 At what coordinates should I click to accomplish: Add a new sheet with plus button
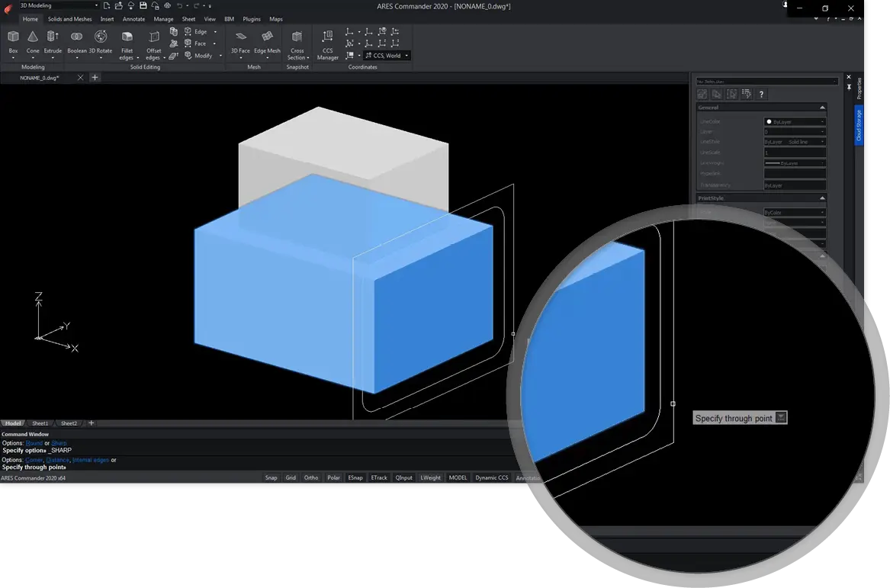(x=91, y=423)
